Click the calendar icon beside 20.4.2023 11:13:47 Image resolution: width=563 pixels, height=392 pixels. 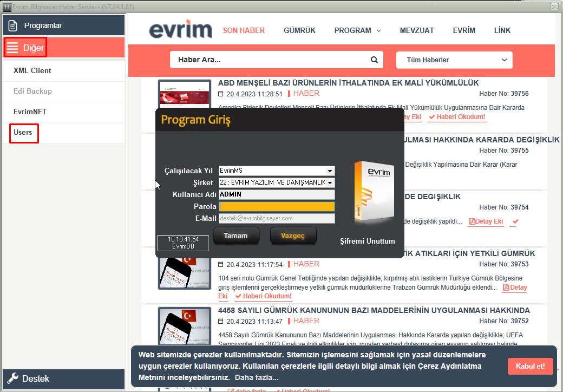tap(221, 321)
